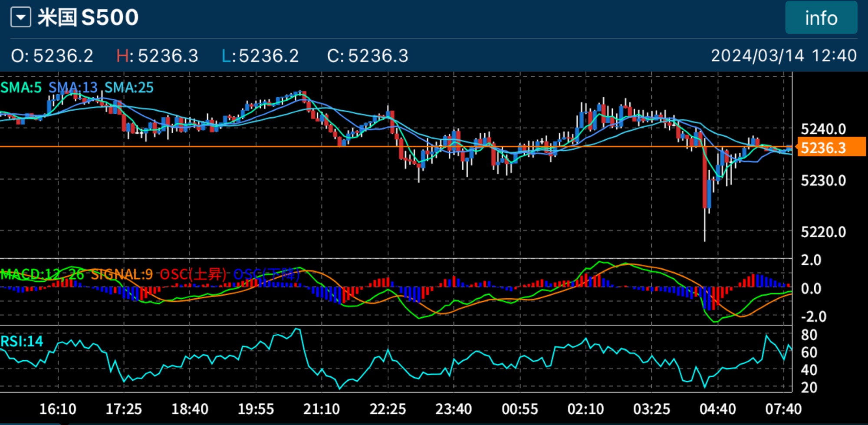Click the 2024/03/14 12:40 timestamp
Viewport: 868px width, 425px height.
(783, 56)
